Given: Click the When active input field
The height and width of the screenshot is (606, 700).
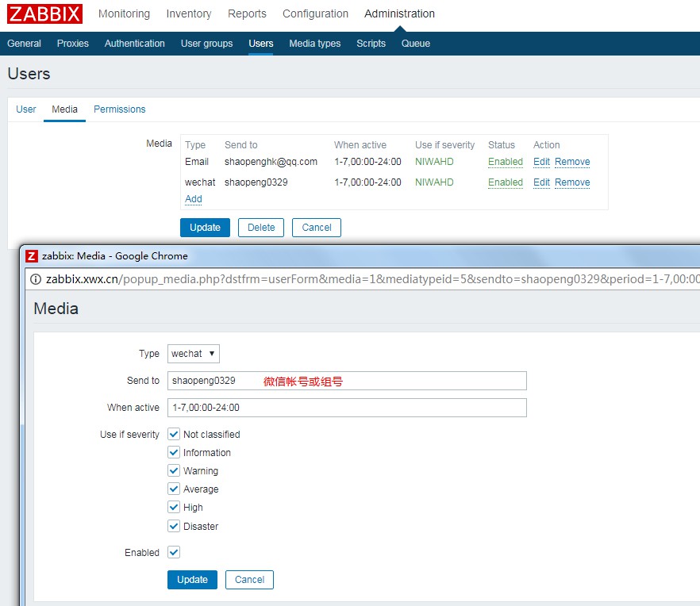Looking at the screenshot, I should 347,408.
